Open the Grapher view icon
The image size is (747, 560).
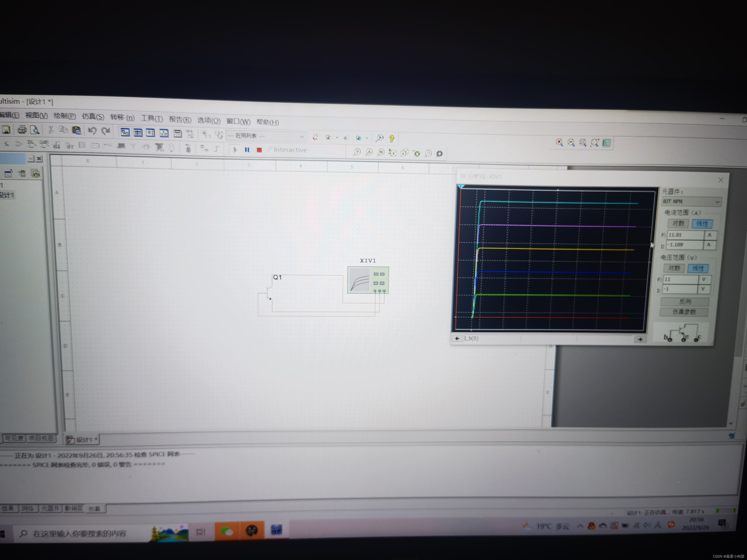(164, 133)
